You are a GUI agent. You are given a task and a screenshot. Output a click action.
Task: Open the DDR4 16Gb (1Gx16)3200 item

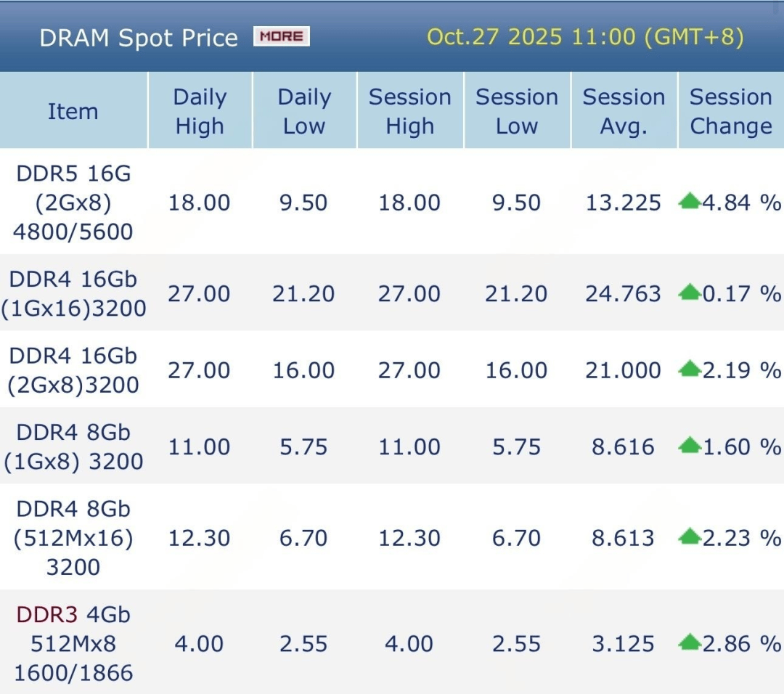coord(73,293)
